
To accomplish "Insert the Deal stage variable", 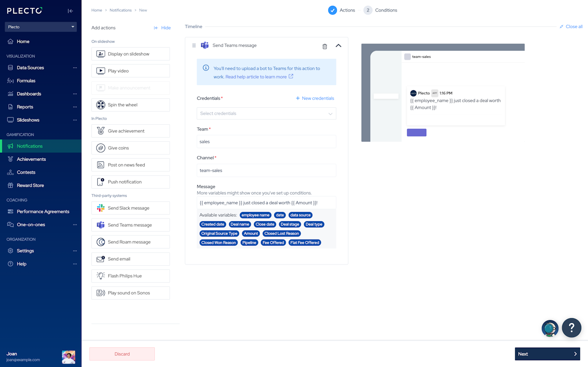I will (x=290, y=224).
